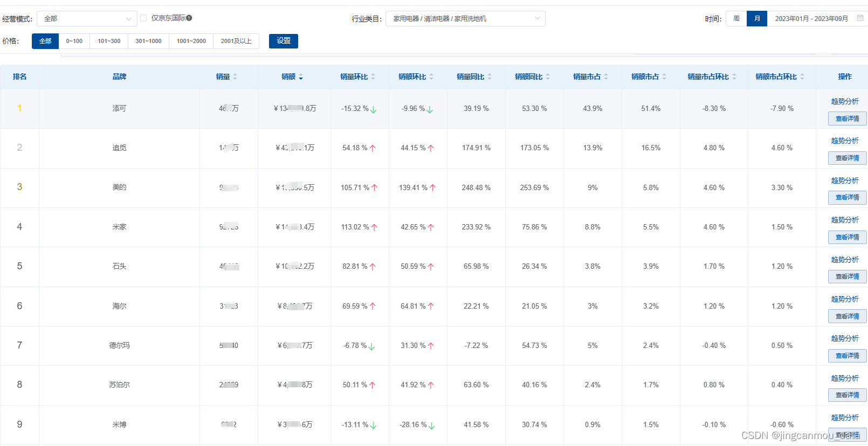The image size is (868, 446).
Task: Click 查看详情 for brand 石头
Action: click(x=848, y=276)
